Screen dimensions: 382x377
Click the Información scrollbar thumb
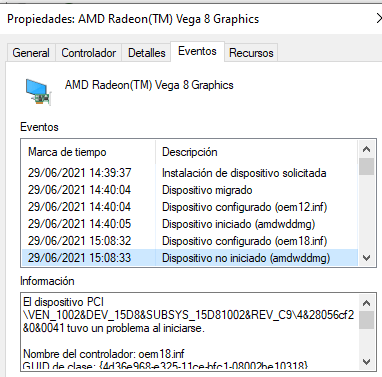click(x=366, y=320)
